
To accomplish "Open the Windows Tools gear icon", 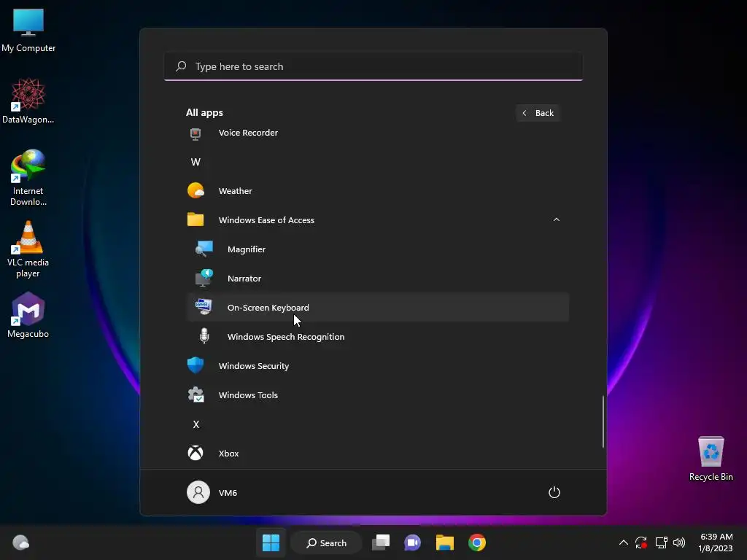I will (x=196, y=394).
